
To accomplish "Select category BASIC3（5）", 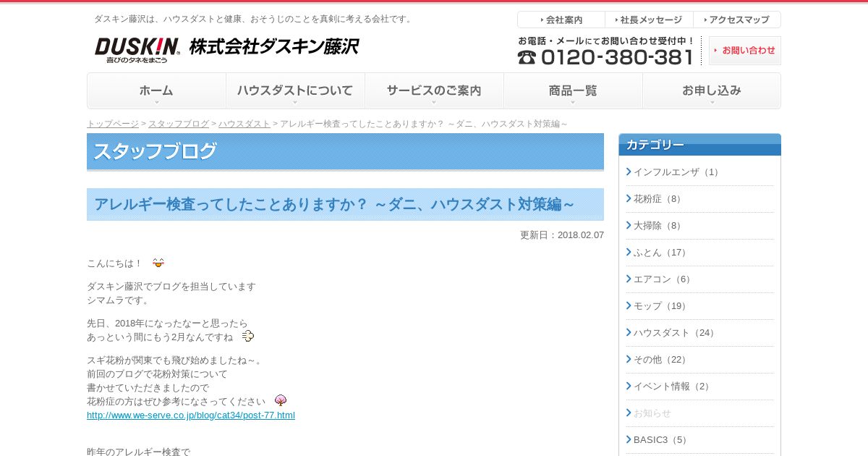I will click(662, 440).
